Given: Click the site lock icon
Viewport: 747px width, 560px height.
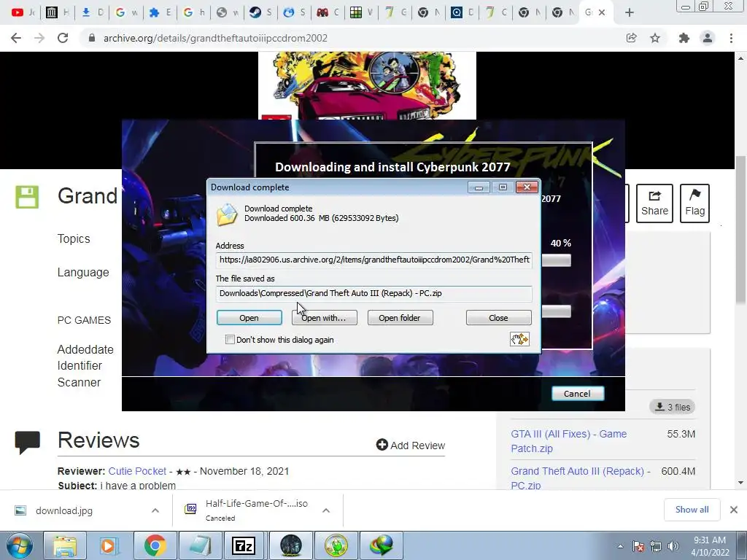Looking at the screenshot, I should pyautogui.click(x=92, y=38).
